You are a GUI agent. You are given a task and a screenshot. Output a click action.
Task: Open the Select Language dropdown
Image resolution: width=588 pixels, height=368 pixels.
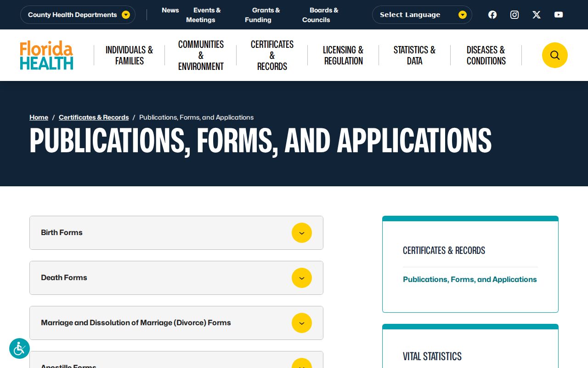(x=422, y=15)
